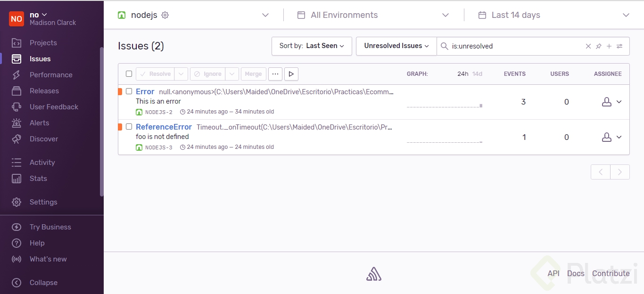Image resolution: width=644 pixels, height=294 pixels.
Task: Click 'foo is not defined' message text
Action: pyautogui.click(x=163, y=137)
